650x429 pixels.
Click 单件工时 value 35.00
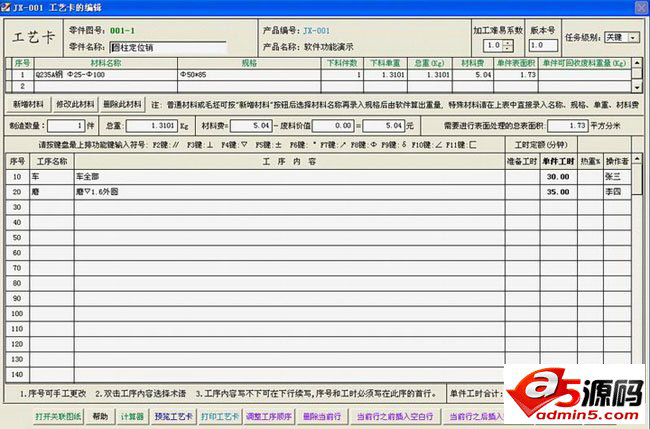coord(558,192)
